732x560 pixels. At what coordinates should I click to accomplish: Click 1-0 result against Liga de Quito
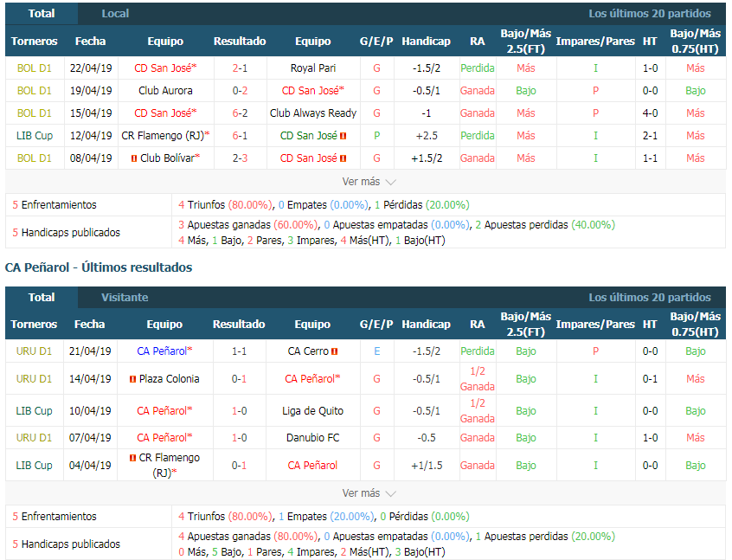pyautogui.click(x=239, y=411)
